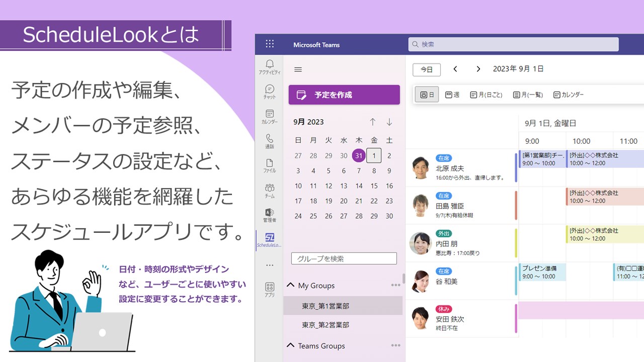Go to previous day arrow

tap(455, 69)
